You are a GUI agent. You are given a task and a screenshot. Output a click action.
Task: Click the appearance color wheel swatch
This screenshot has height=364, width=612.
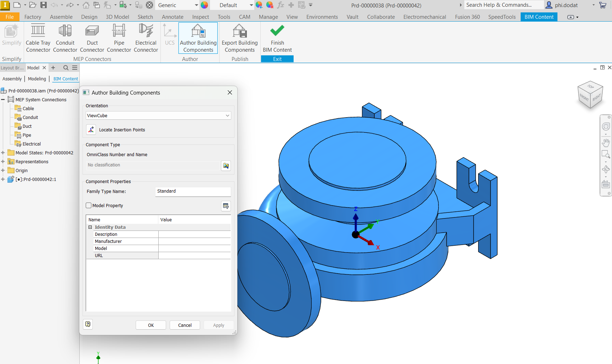pos(204,5)
